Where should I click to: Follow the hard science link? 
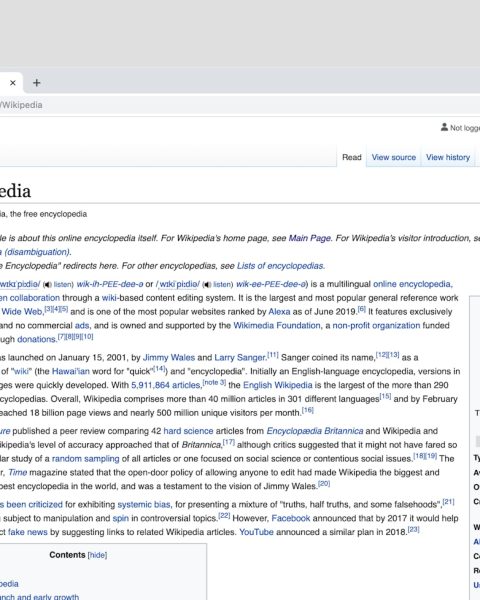coord(188,431)
